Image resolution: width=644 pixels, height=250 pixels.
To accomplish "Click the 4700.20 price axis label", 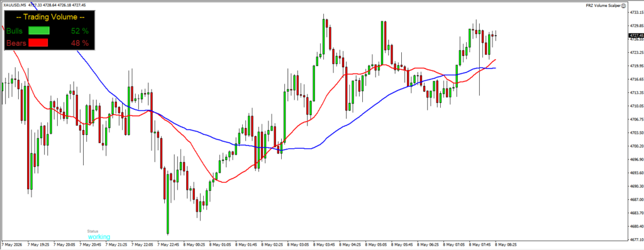I will (636, 146).
